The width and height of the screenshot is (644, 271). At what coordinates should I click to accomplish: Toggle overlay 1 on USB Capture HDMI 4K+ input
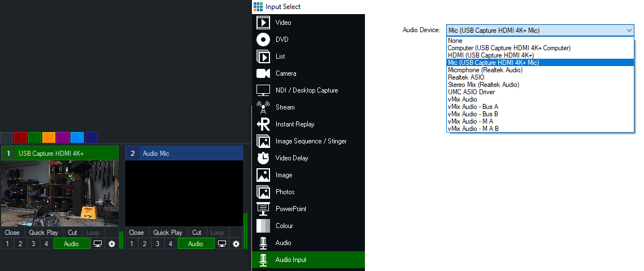point(7,244)
